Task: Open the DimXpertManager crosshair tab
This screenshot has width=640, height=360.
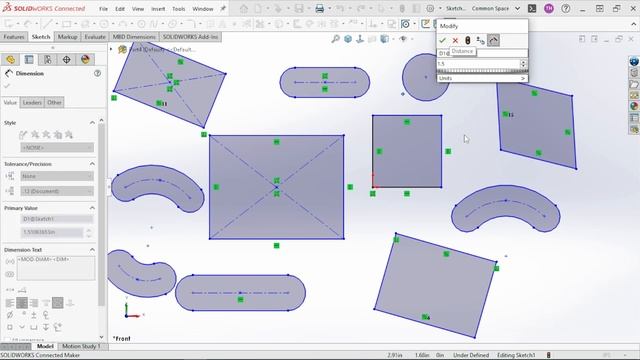Action: pyautogui.click(x=67, y=60)
